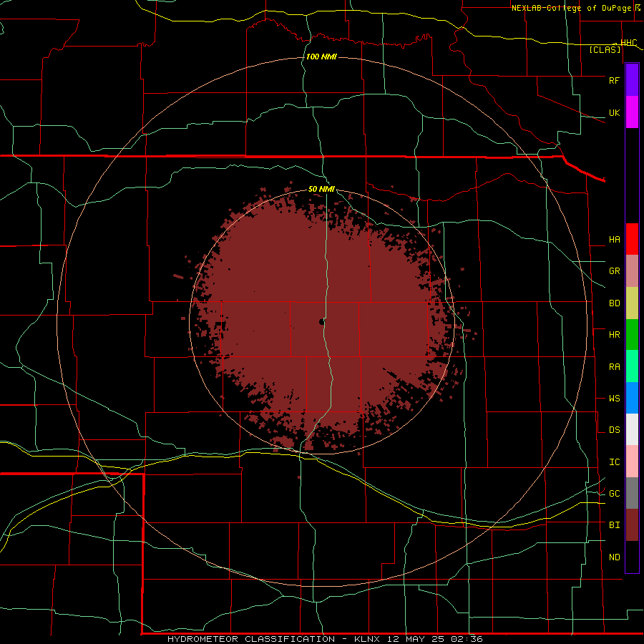Screen dimensions: 644x644
Task: Click the HYDROMETEOR CLASSIFICATION caption text
Action: click(x=251, y=639)
